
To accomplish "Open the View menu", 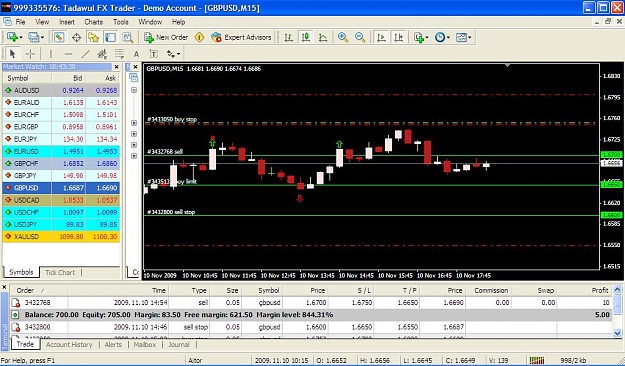I will pos(42,22).
